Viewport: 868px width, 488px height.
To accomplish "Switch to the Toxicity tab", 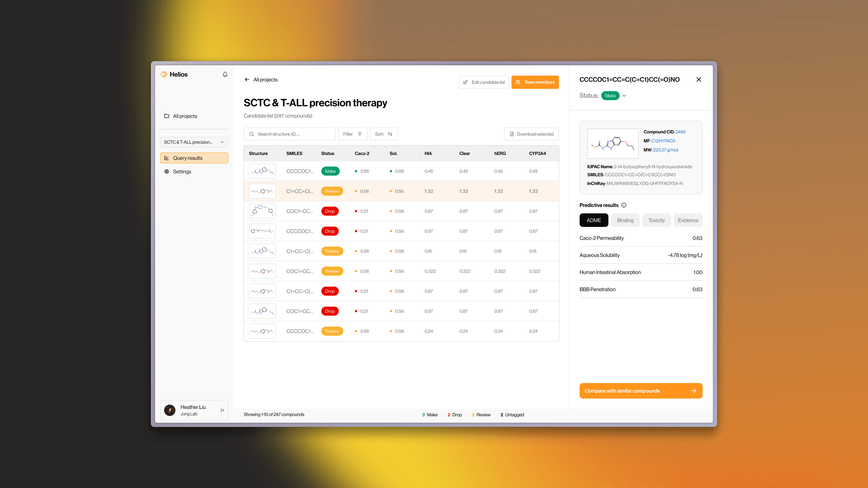I will 656,220.
